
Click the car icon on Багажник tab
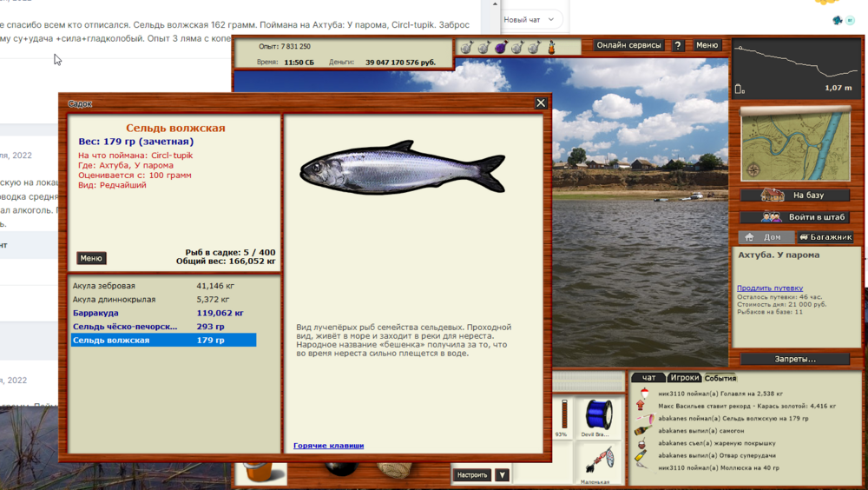pyautogui.click(x=804, y=236)
